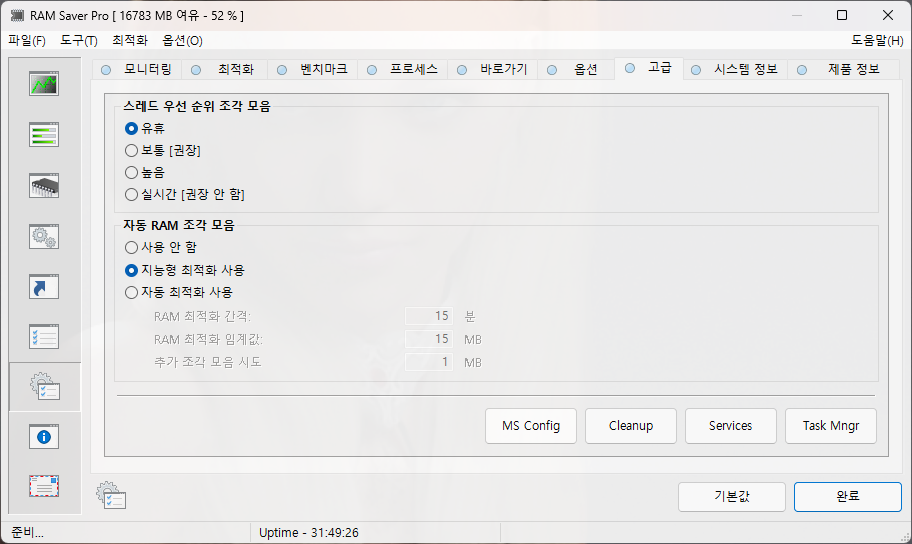Open the envelope product info sidebar icon
Screen dimensions: 912x544
coord(44,486)
